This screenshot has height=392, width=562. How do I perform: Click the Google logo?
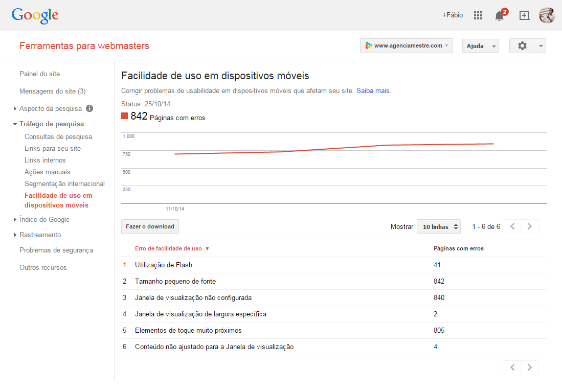pos(35,15)
